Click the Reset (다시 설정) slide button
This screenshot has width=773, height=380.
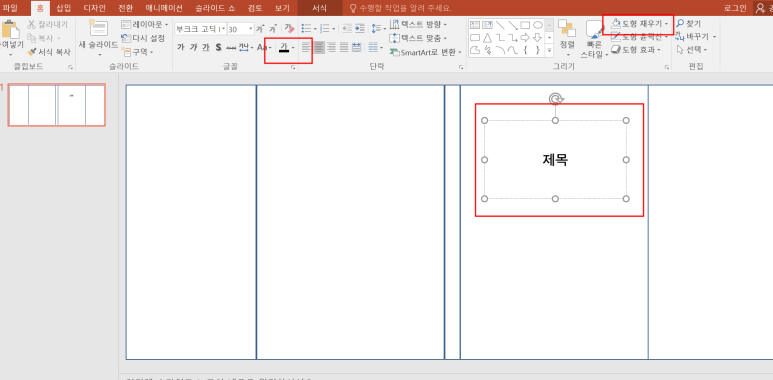click(143, 38)
